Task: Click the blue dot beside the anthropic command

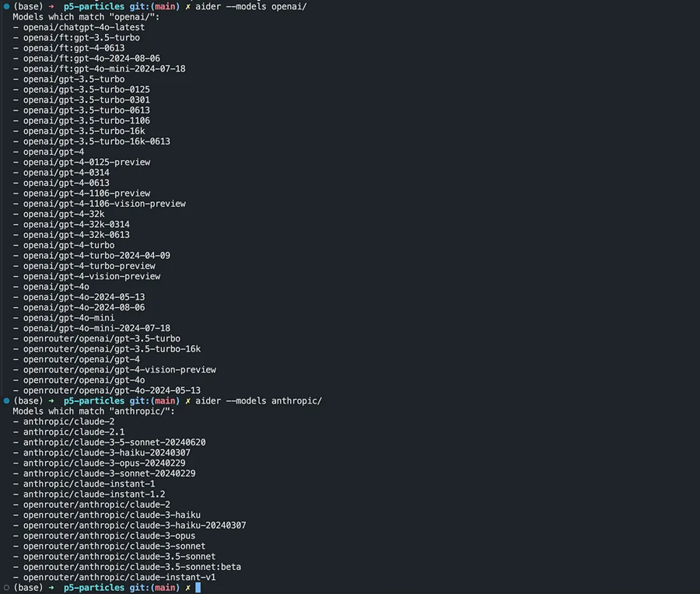Action: [x=6, y=400]
